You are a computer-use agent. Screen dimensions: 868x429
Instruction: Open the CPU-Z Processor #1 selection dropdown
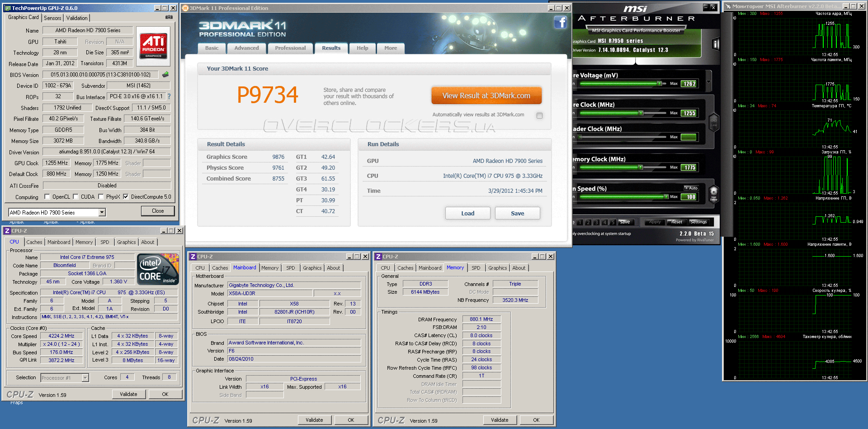[x=85, y=378]
